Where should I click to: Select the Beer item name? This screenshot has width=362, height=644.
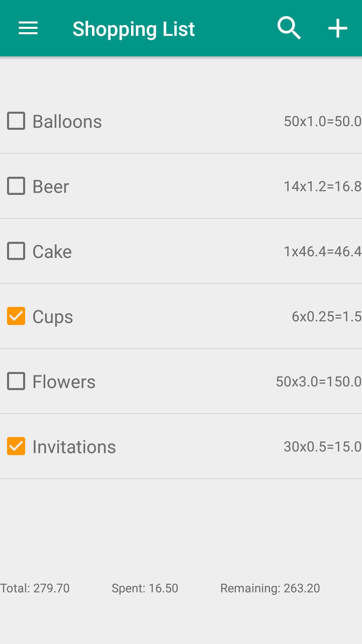click(x=51, y=186)
